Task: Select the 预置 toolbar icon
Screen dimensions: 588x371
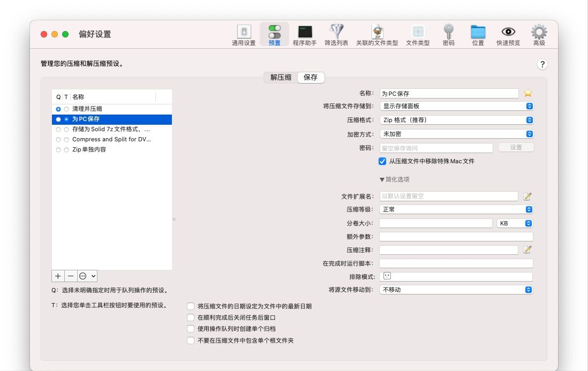Action: tap(275, 34)
